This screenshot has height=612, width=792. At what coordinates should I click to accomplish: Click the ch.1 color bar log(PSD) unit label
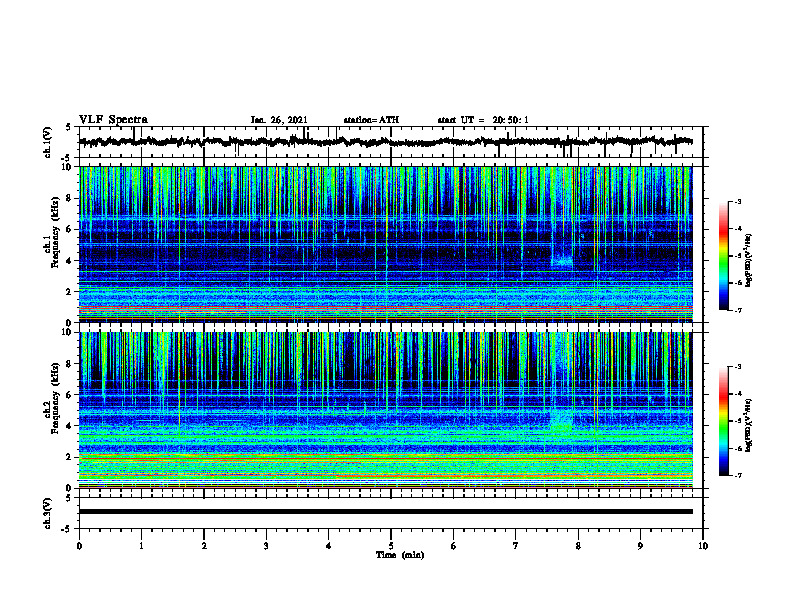pyautogui.click(x=749, y=260)
